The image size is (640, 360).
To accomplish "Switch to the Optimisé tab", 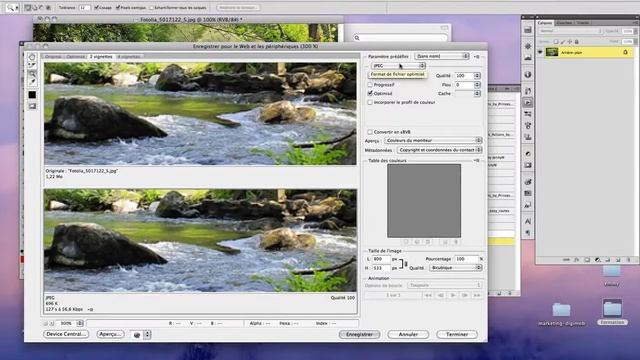I will [76, 56].
